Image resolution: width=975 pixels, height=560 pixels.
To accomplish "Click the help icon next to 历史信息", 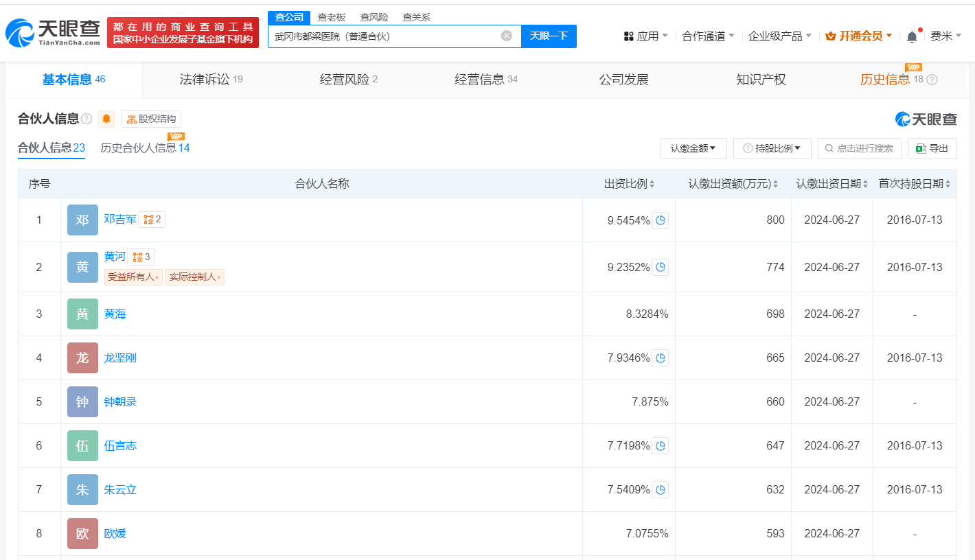I will (x=932, y=80).
